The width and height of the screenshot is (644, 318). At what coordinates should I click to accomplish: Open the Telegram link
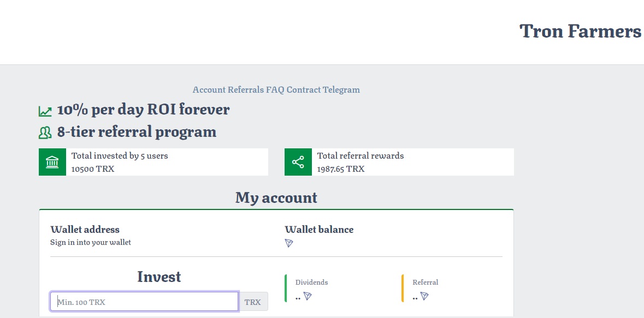pos(341,89)
